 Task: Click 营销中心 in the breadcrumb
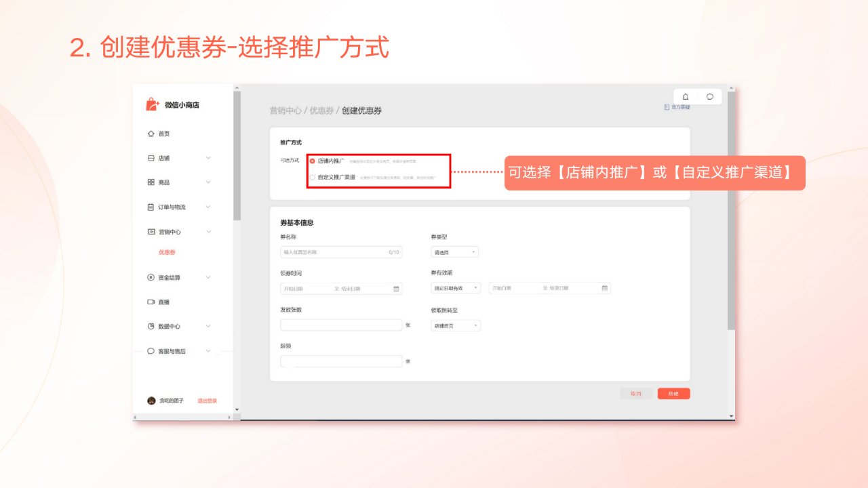(x=285, y=110)
